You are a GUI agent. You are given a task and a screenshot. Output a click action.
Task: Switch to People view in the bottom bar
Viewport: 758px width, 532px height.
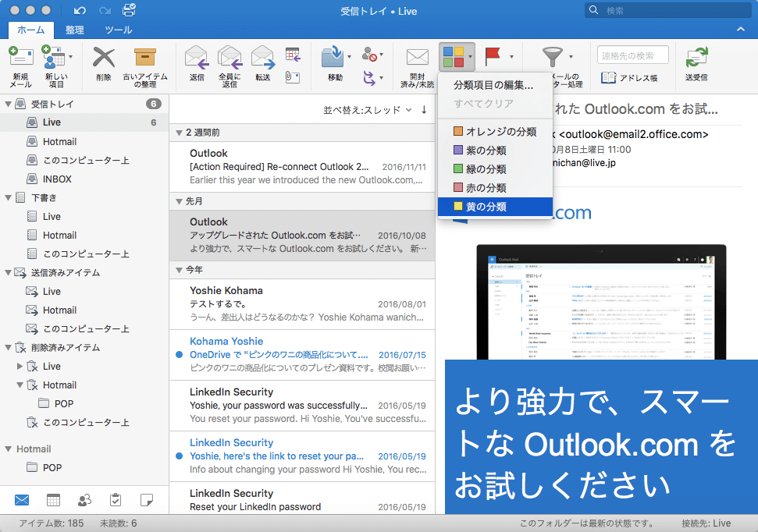(x=84, y=499)
